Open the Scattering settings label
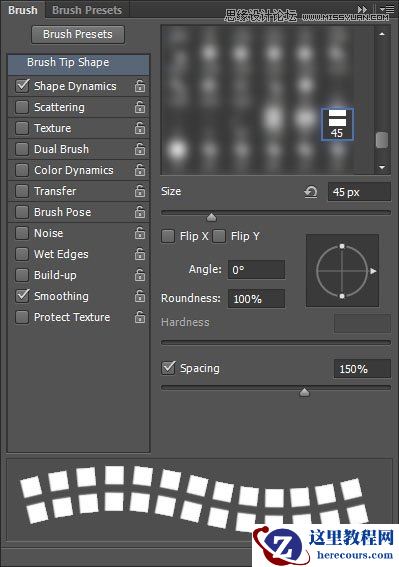 pos(59,107)
